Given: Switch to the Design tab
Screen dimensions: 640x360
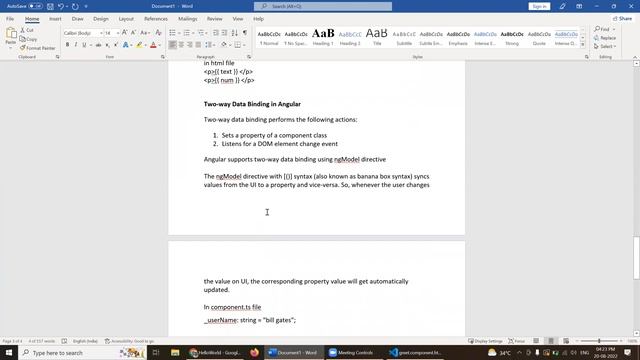Looking at the screenshot, I should [101, 19].
